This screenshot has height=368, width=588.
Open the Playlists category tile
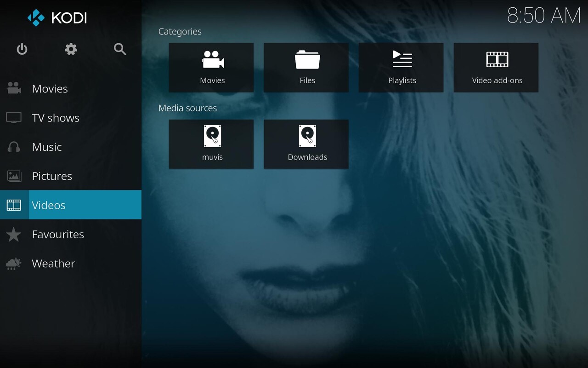[401, 68]
